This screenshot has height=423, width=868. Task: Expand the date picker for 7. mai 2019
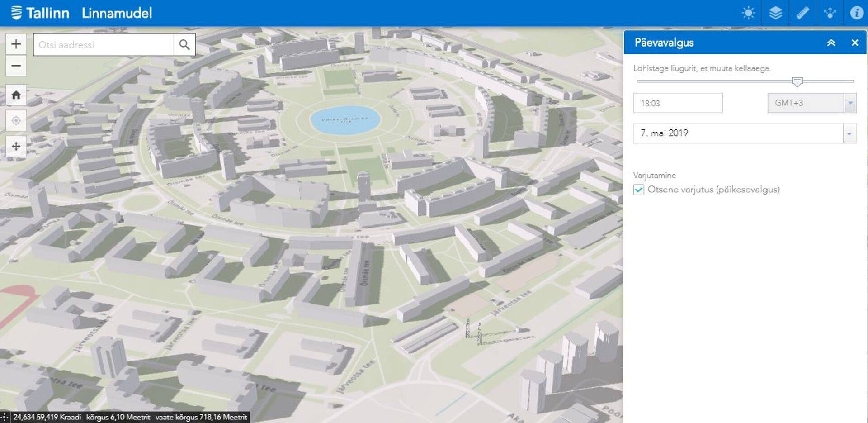click(849, 133)
